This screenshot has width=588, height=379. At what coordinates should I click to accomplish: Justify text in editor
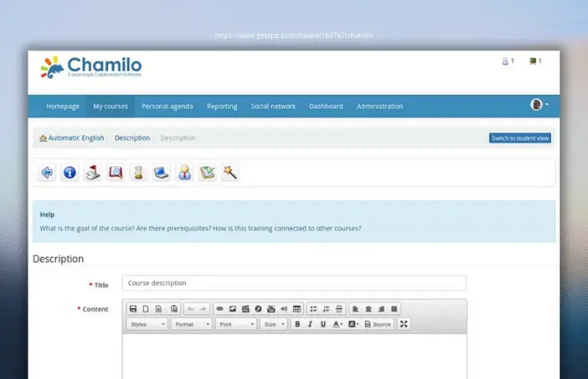[394, 309]
